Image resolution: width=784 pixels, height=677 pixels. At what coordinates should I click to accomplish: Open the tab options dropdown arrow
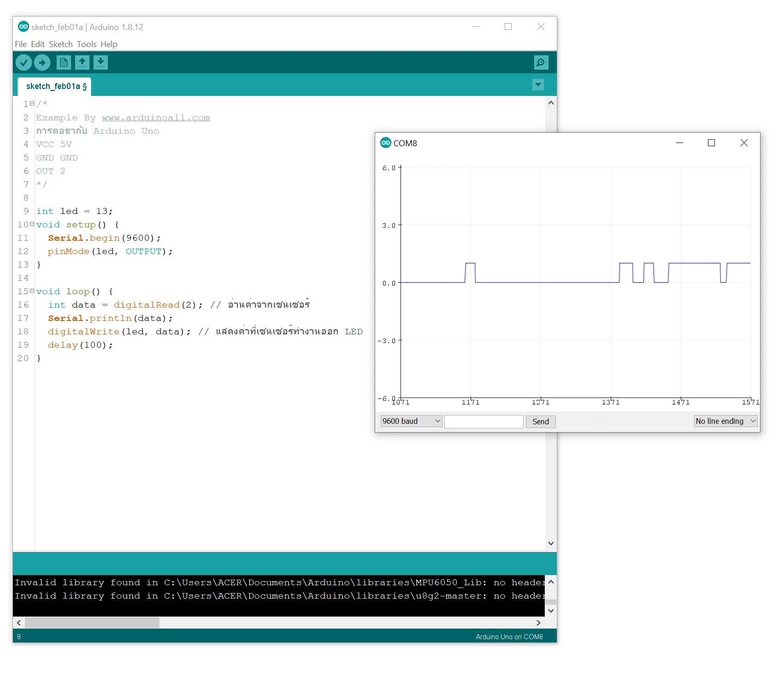point(538,85)
